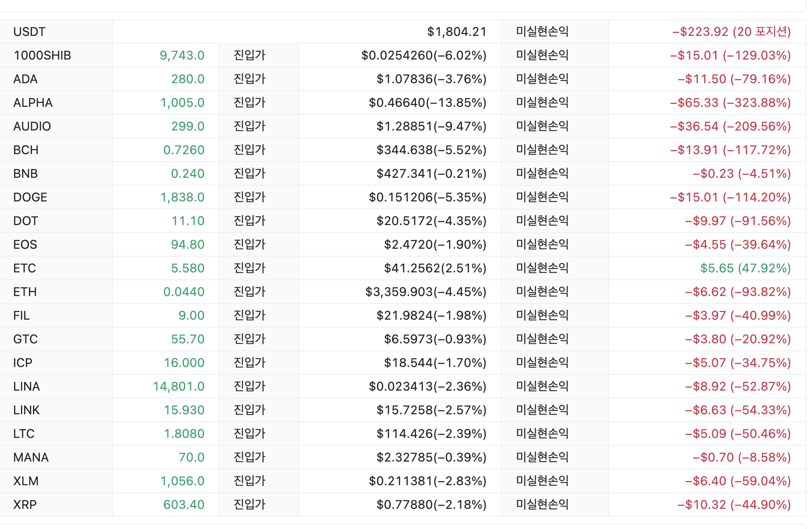Click BNB loss -$0.23 (-4.51%)
This screenshot has width=812, height=529.
tap(742, 174)
